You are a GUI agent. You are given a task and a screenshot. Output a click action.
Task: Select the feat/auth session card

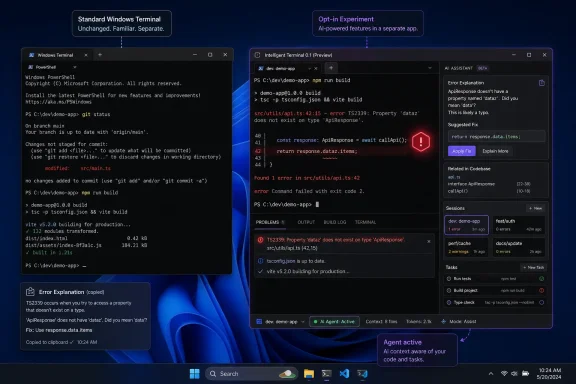coord(518,225)
